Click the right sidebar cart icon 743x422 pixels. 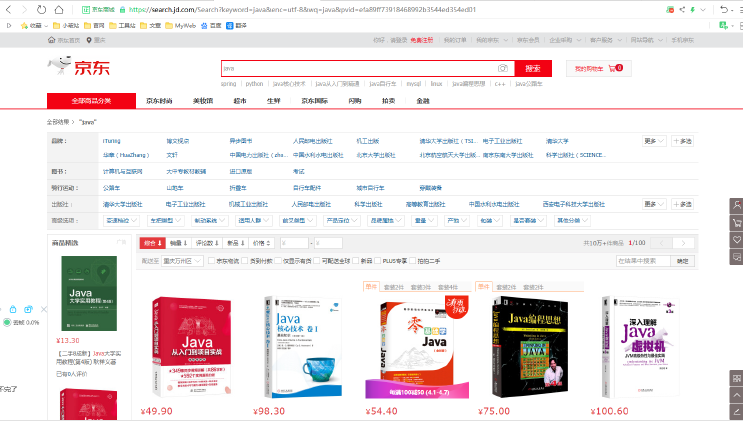pyautogui.click(x=736, y=223)
